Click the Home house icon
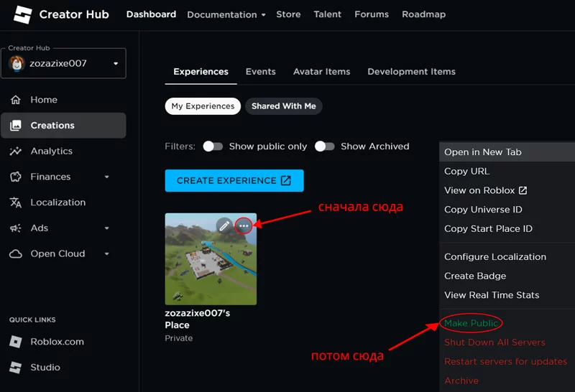This screenshot has height=392, width=575. (x=16, y=100)
